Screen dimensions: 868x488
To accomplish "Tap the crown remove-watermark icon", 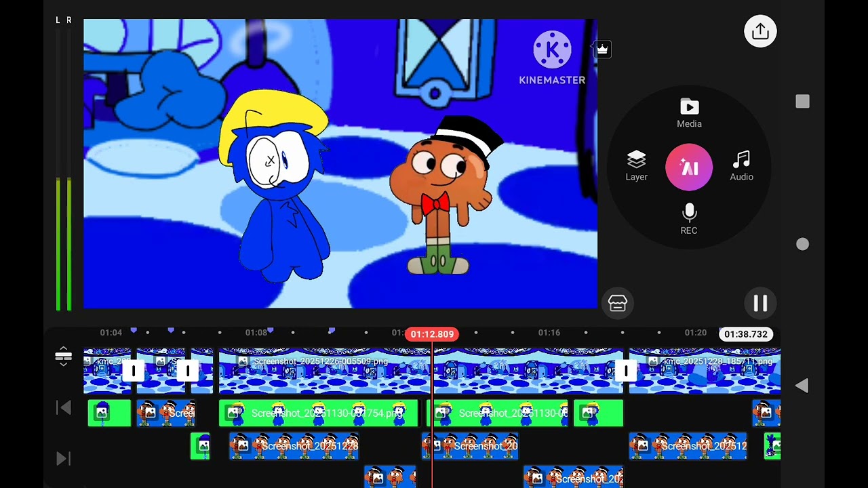I will pos(602,49).
